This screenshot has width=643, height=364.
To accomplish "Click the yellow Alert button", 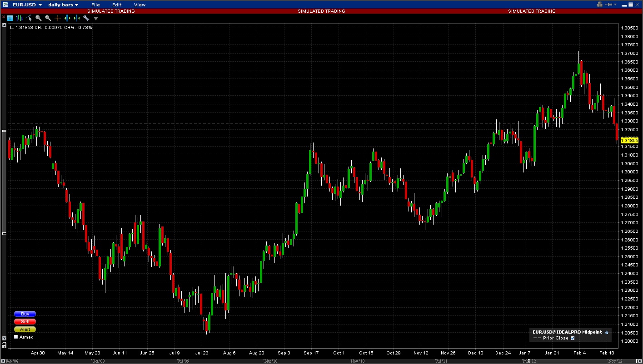I will (x=25, y=330).
